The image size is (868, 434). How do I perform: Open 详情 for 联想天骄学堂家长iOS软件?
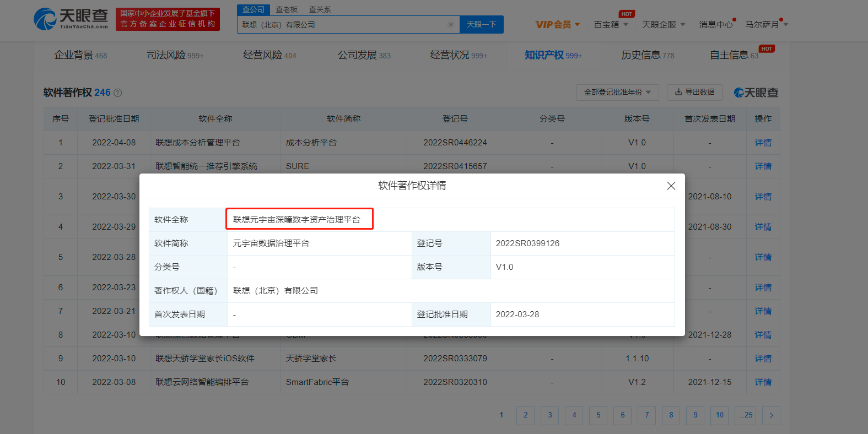[763, 359]
